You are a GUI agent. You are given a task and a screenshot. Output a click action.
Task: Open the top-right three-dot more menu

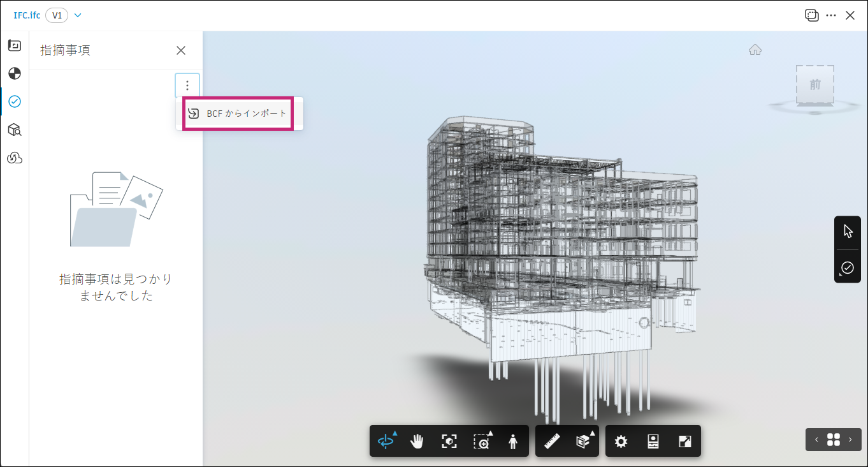click(x=831, y=15)
